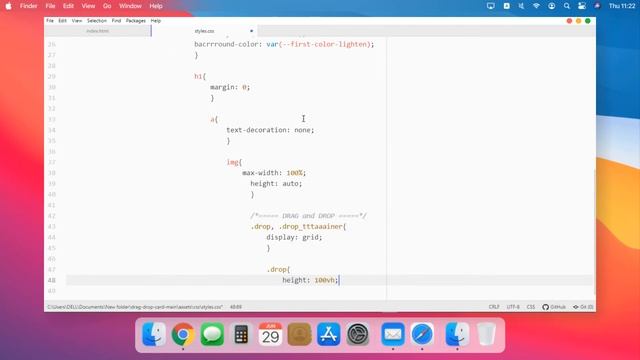The height and width of the screenshot is (360, 640).
Task: Open Calendar showing 29 in the dock
Action: (x=270, y=334)
